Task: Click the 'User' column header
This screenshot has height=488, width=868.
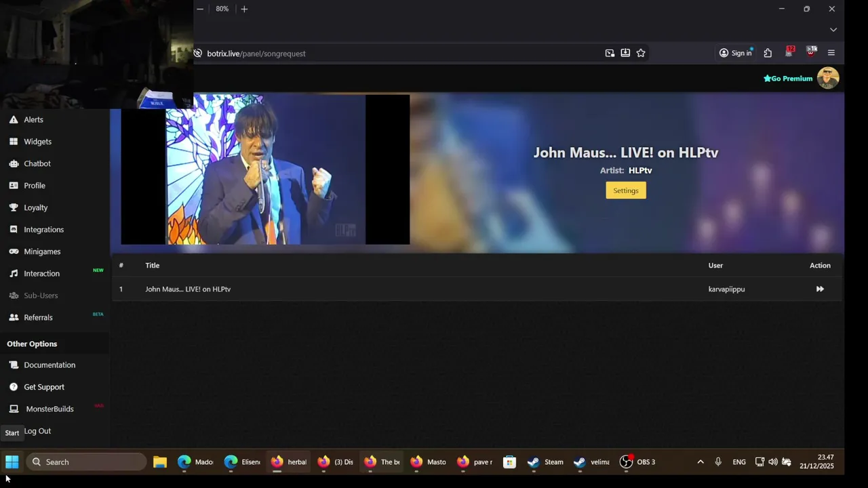Action: pos(715,266)
